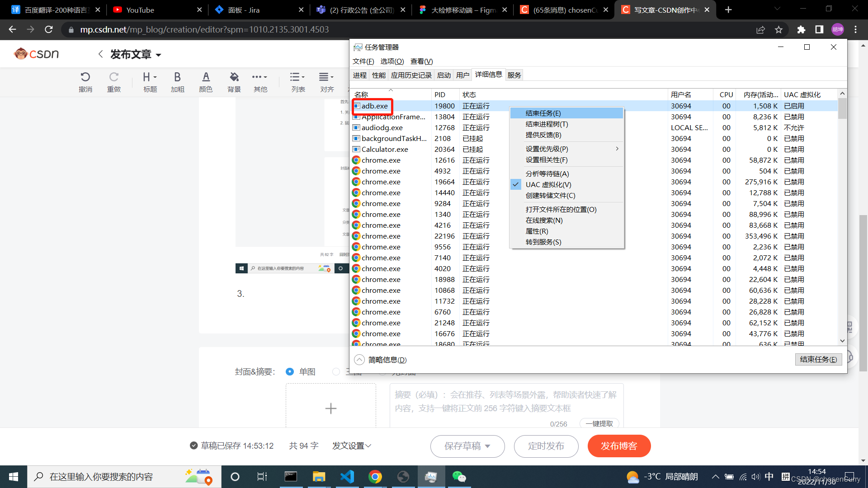Expand the 发文设置 settings chevron

[368, 446]
